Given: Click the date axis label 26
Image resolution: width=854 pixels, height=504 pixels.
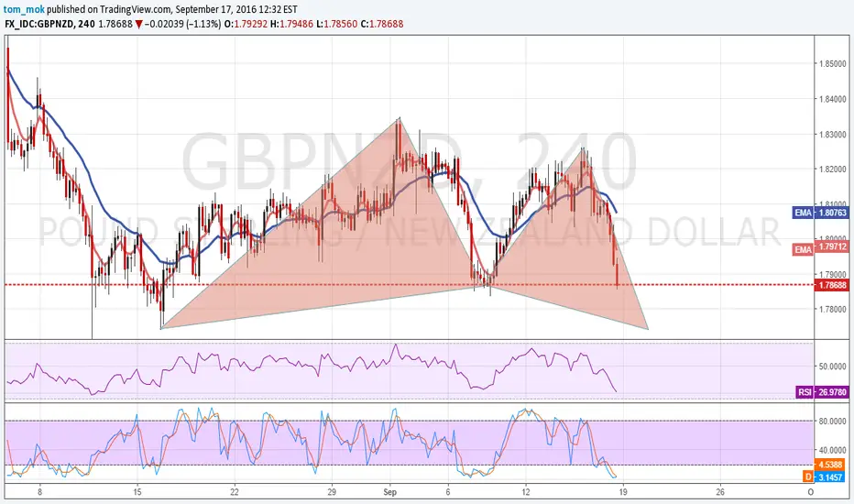Looking at the screenshot, I should [x=720, y=492].
